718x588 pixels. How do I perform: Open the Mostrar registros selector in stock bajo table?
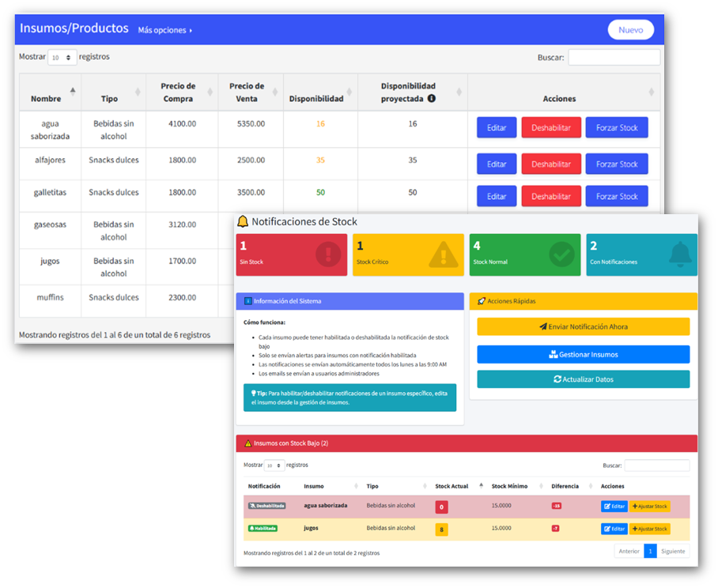[x=274, y=465]
